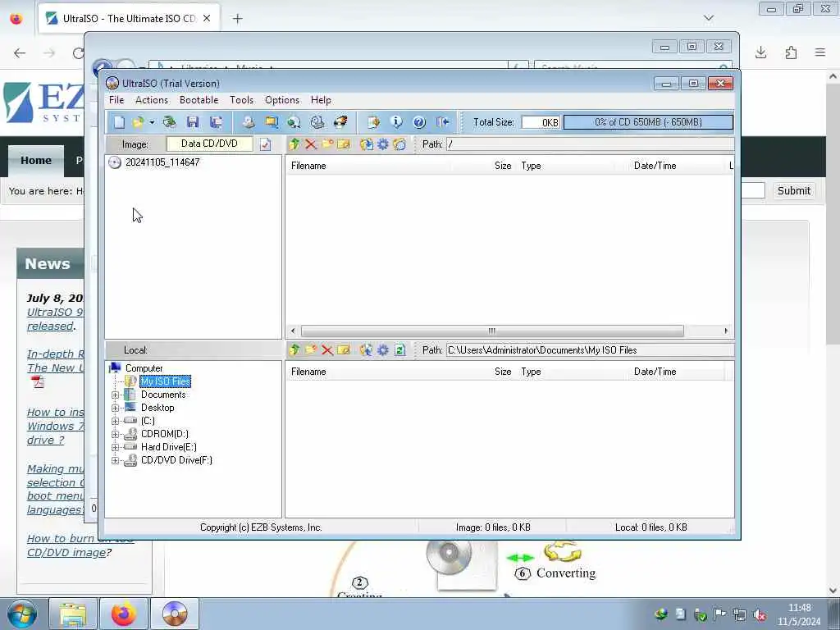This screenshot has width=840, height=630.
Task: Expand the Hard Drive(E:) node
Action: coord(115,447)
